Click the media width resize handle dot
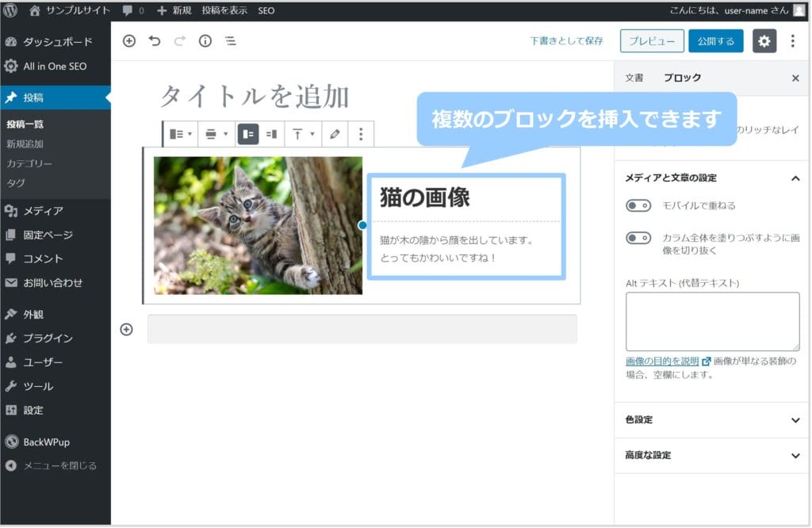 [x=362, y=225]
